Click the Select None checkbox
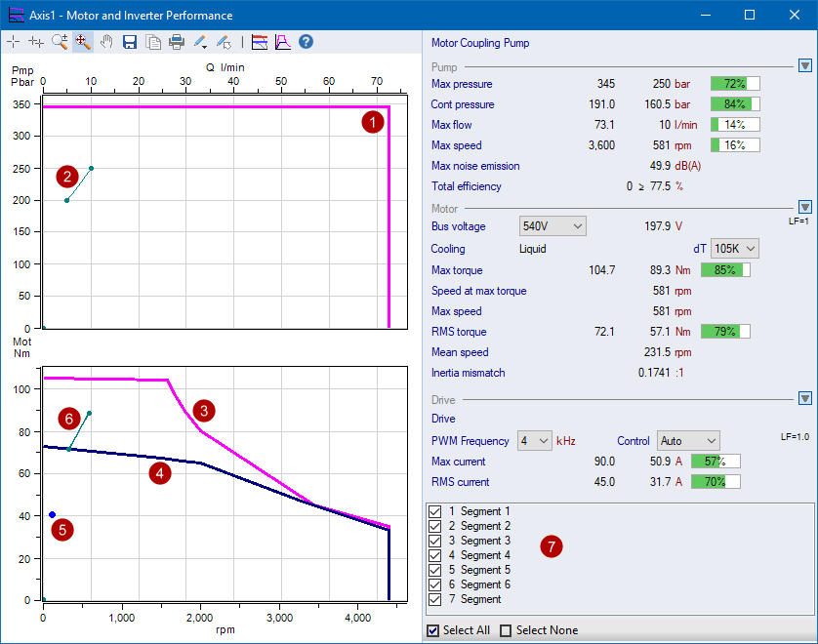Screen dimensions: 818x644 tap(505, 630)
